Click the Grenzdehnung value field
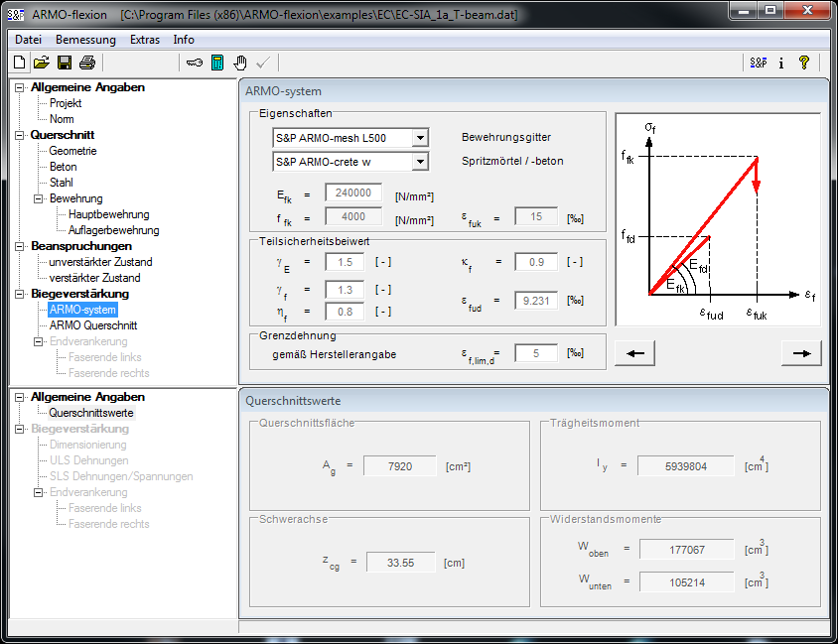Viewport: 838px width, 644px height. (x=535, y=352)
